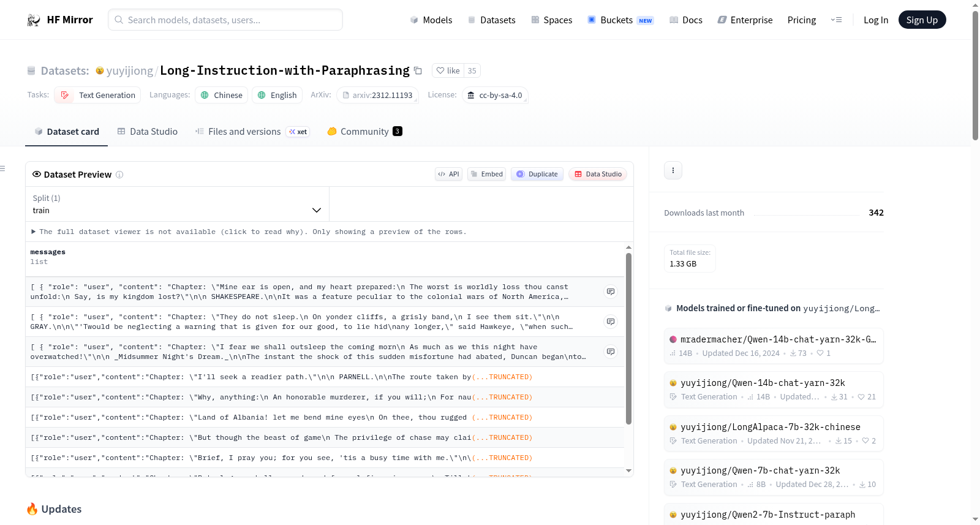
Task: Click the 'I'll seek a readier path' row
Action: (x=325, y=377)
